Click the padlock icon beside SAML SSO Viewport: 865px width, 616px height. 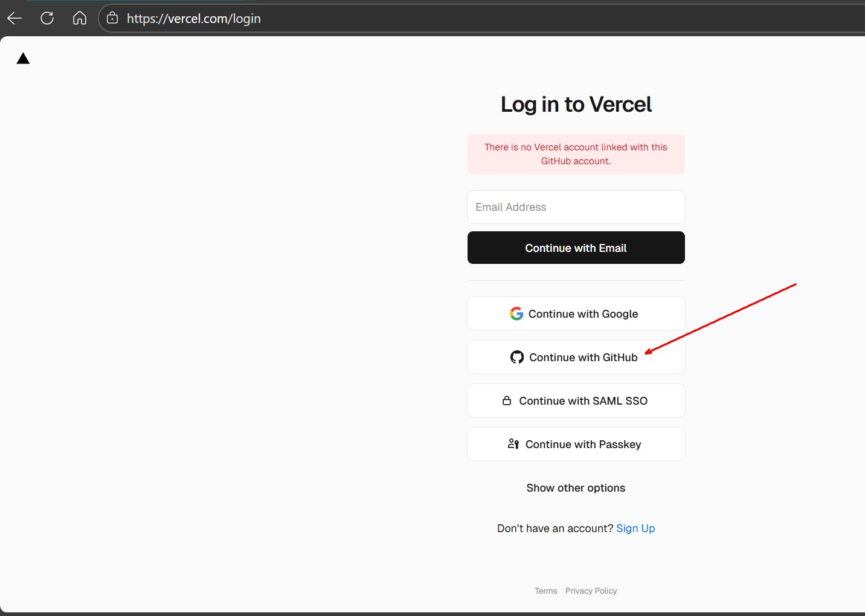tap(507, 400)
